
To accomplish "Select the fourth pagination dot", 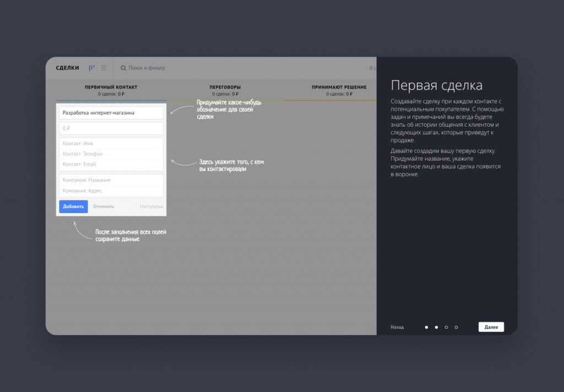I will (456, 326).
